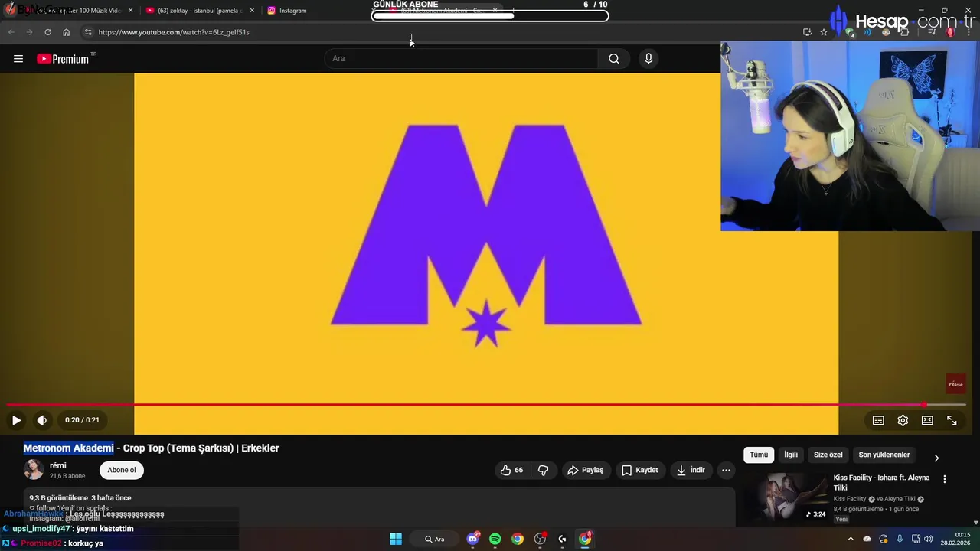The height and width of the screenshot is (551, 980).
Task: Open OBS Studio from the taskbar
Action: point(541,539)
